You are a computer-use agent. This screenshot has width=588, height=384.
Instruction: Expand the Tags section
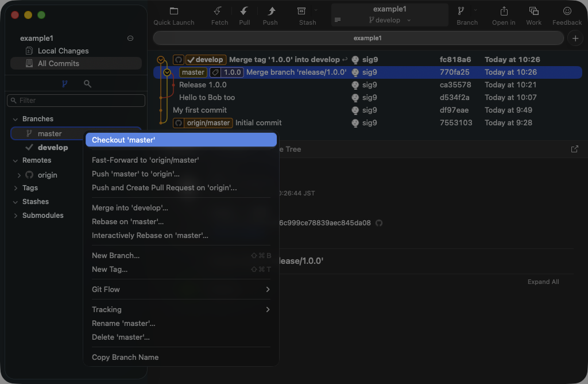pos(15,188)
